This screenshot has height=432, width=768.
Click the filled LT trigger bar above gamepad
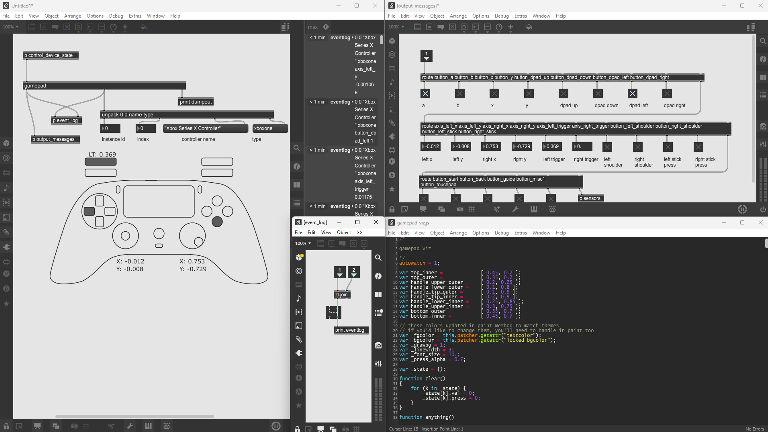tap(101, 162)
